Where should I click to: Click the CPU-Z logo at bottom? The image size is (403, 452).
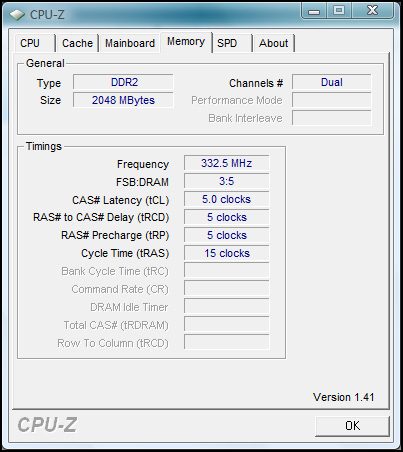point(47,425)
